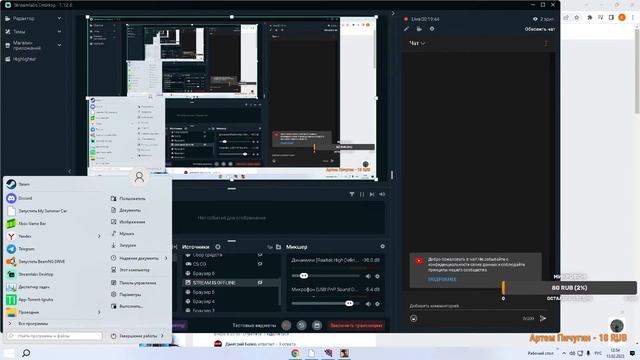This screenshot has height=360, width=640.
Task: Select Выполнить... in the Start menu
Action: 127,306
